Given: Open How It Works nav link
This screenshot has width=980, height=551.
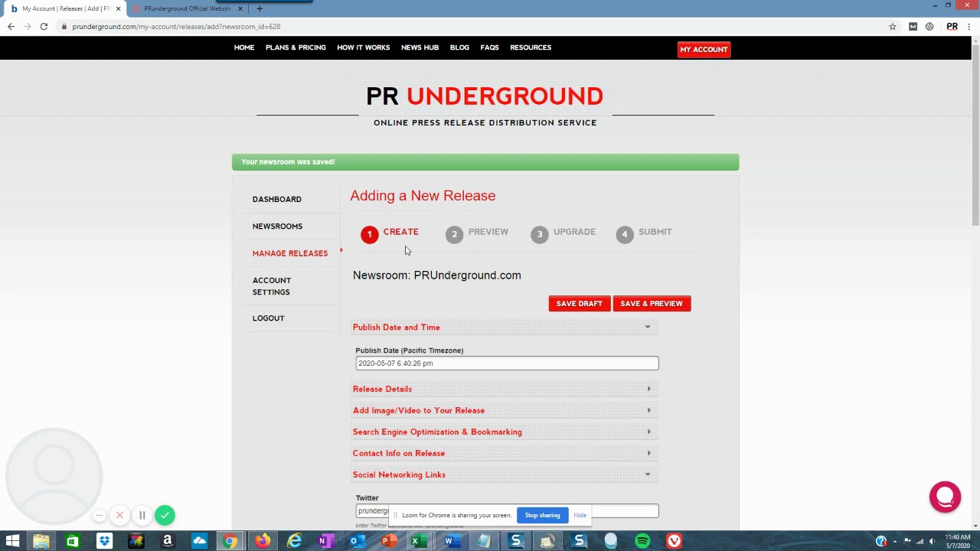Looking at the screenshot, I should tap(364, 47).
